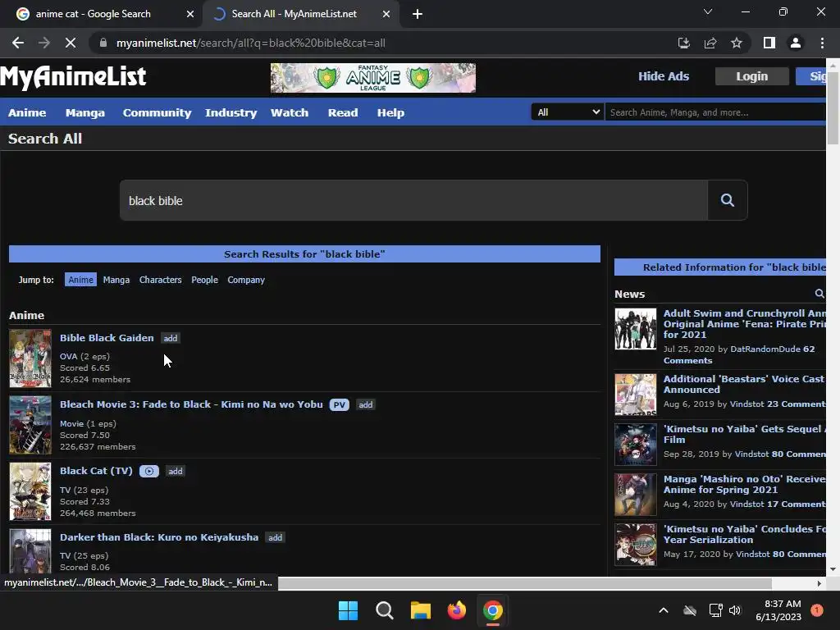Click the volume icon in system tray

(735, 610)
